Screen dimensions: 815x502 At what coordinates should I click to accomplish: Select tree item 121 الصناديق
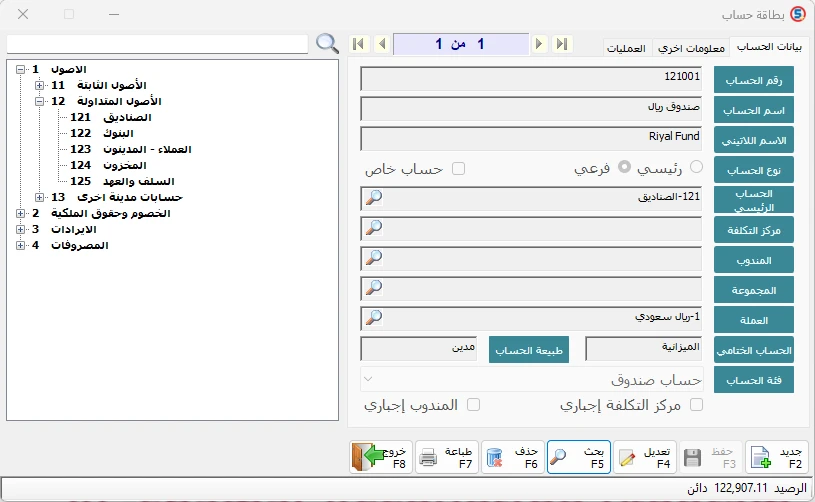tap(111, 117)
